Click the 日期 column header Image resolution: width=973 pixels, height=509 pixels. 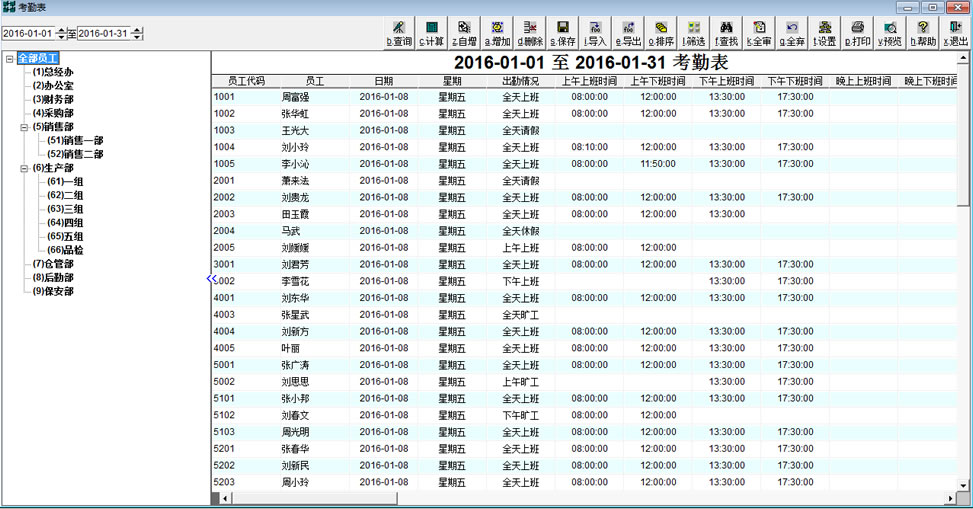click(383, 81)
